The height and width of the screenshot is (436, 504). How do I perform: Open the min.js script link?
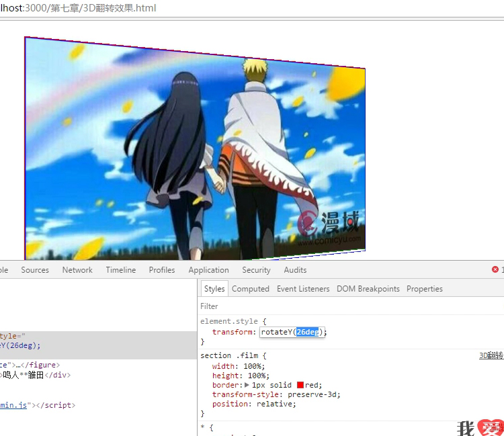(x=13, y=405)
